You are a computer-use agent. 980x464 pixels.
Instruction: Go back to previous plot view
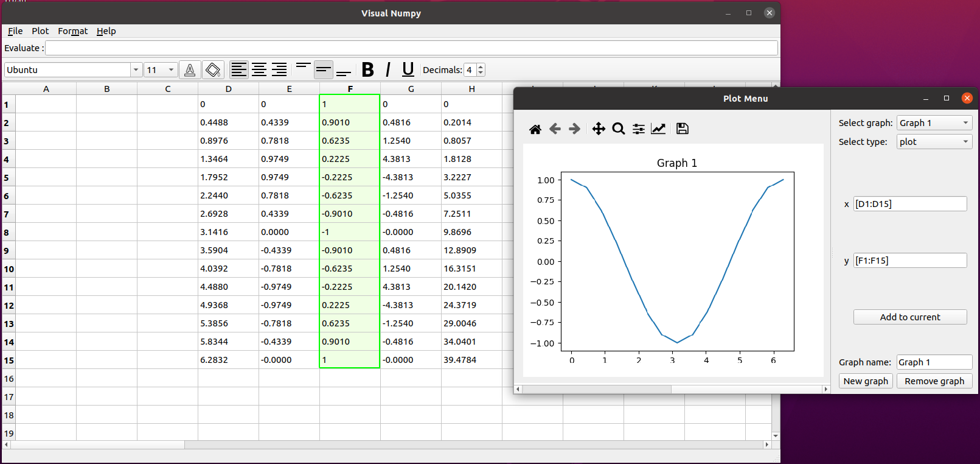coord(555,128)
